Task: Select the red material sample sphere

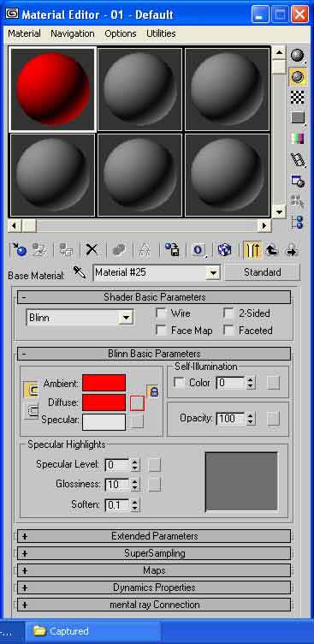Action: (52, 89)
